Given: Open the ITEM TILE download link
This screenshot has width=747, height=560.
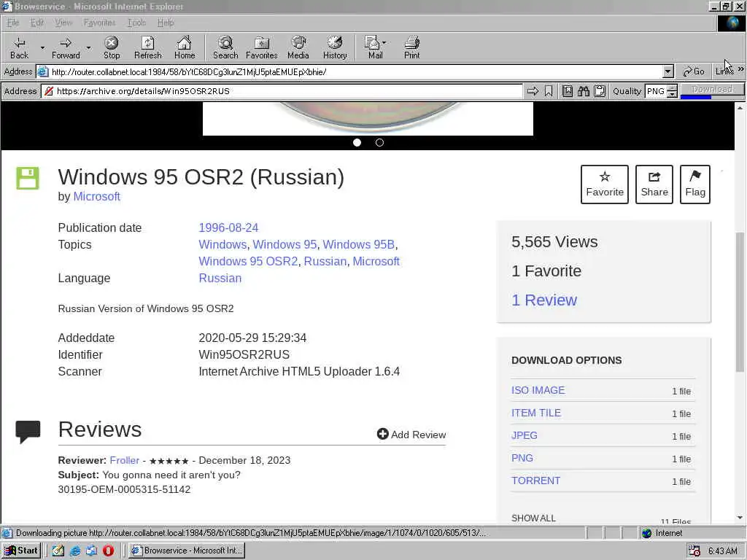Looking at the screenshot, I should 536,413.
